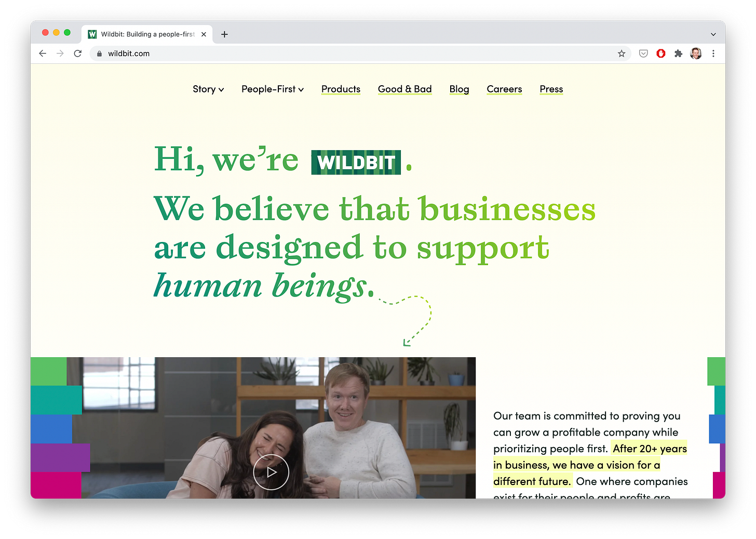Open the Careers page
756x539 pixels.
coord(504,89)
